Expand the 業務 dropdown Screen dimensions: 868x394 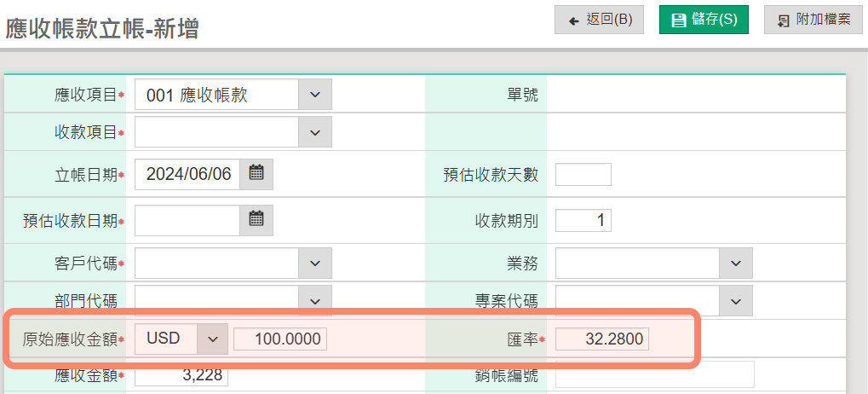point(736,264)
